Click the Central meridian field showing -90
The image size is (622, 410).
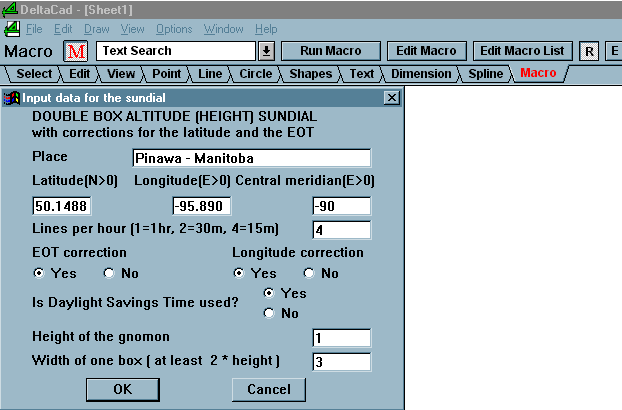coord(342,206)
